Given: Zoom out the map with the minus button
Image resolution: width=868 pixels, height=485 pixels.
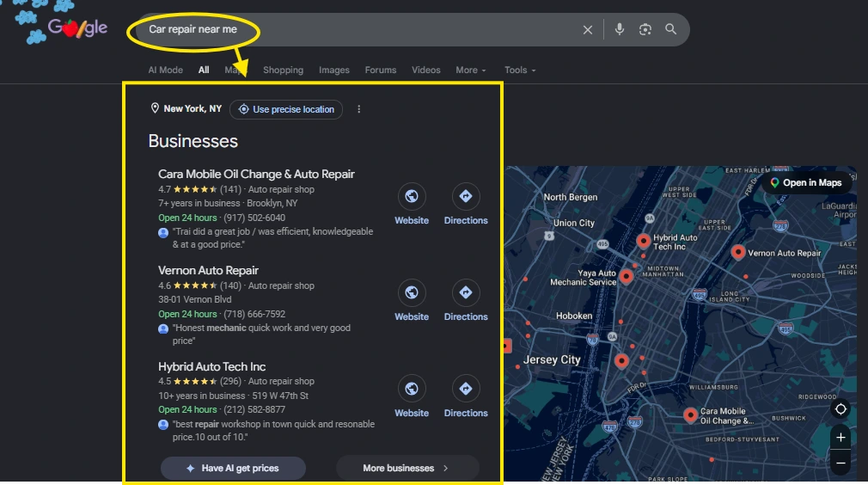Looking at the screenshot, I should click(x=840, y=463).
